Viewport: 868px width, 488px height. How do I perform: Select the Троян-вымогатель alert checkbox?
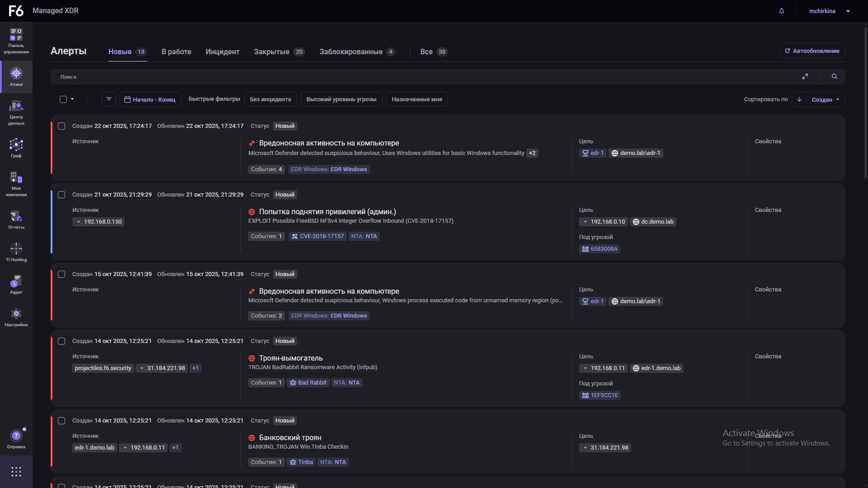61,341
